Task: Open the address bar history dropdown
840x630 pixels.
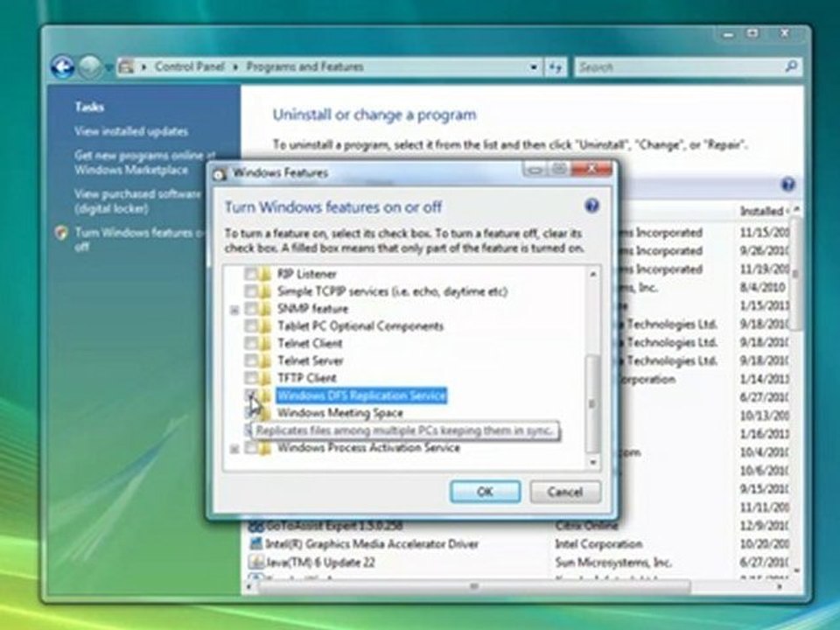Action: tap(534, 67)
